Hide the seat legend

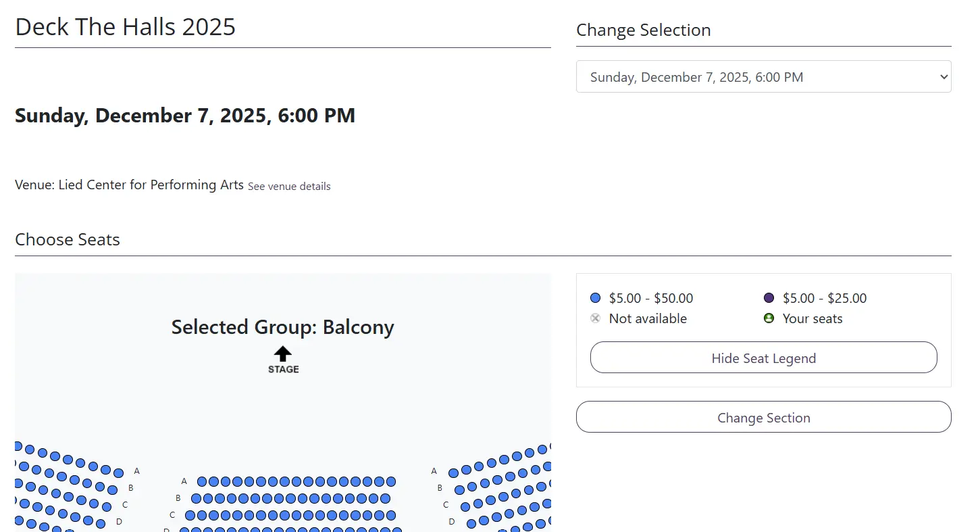[763, 358]
